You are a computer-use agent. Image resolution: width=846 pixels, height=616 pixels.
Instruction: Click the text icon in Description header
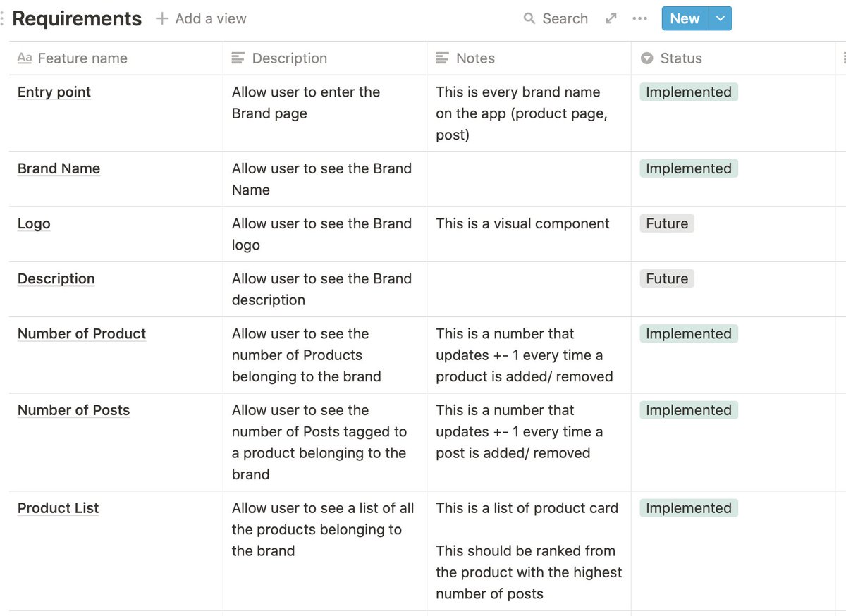[238, 58]
